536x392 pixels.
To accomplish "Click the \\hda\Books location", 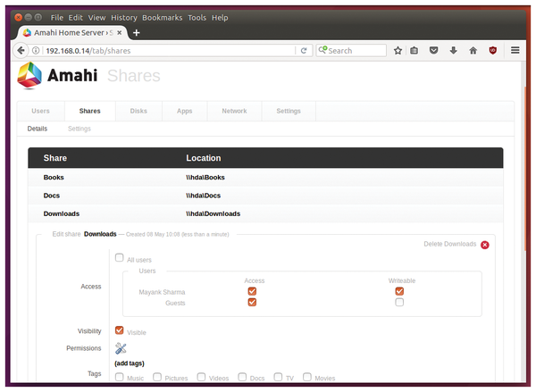I will point(205,178).
